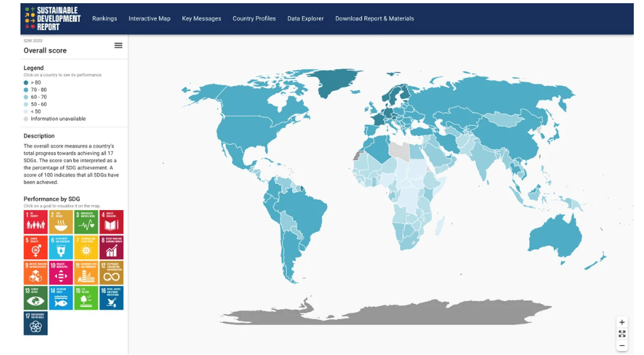644x355 pixels.
Task: Show SDG 16 Peace, Justice goal
Action: (x=111, y=298)
